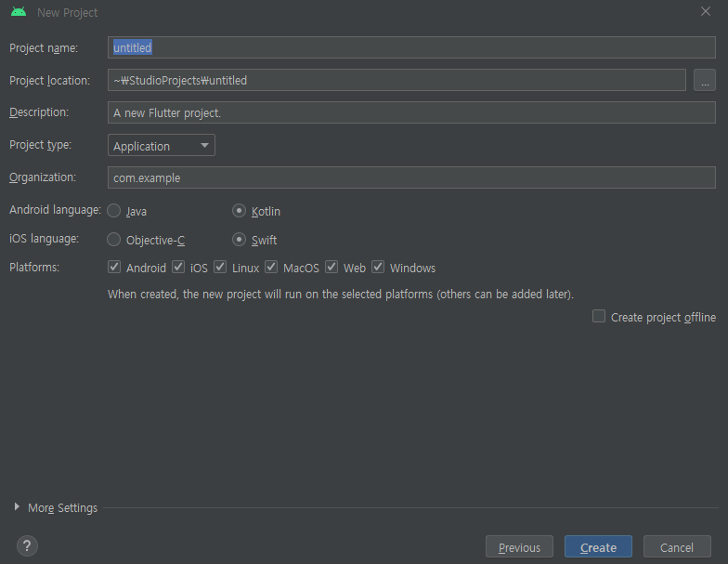Viewport: 728px width, 564px height.
Task: Disable the Web platform checkbox
Action: (x=331, y=268)
